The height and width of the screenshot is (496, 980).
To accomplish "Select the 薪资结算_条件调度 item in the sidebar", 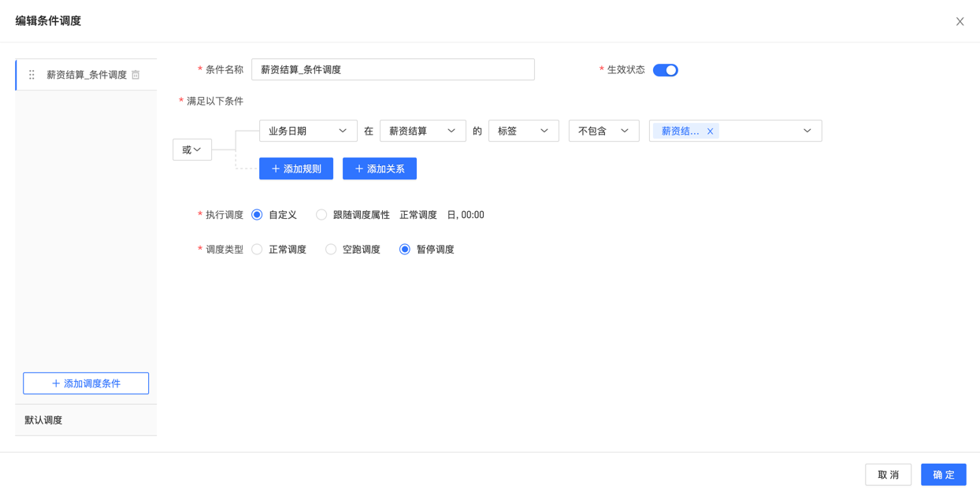I will click(x=86, y=75).
